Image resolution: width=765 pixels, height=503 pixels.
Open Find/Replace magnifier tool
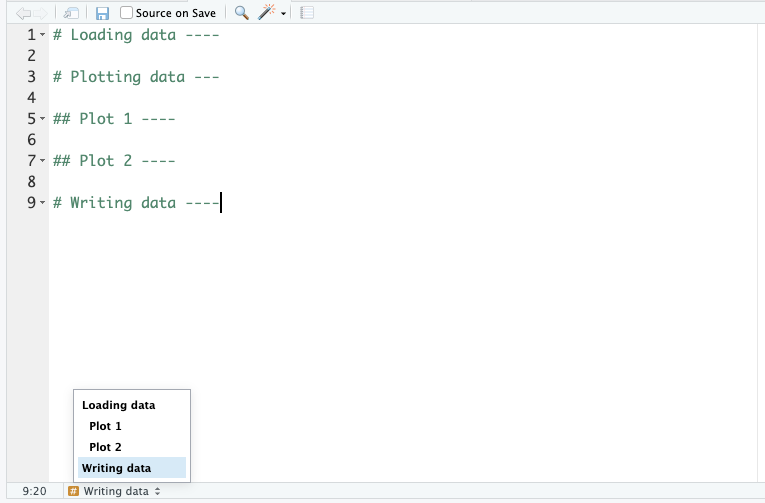click(x=242, y=13)
